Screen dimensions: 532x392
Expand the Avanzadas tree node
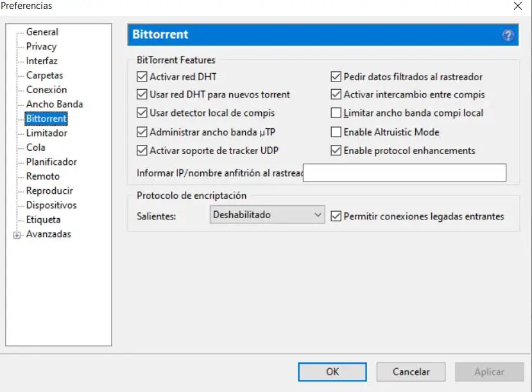click(17, 235)
